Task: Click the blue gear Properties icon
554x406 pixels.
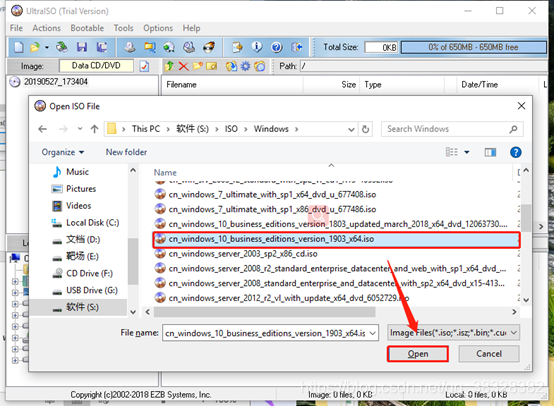Action: click(x=246, y=66)
